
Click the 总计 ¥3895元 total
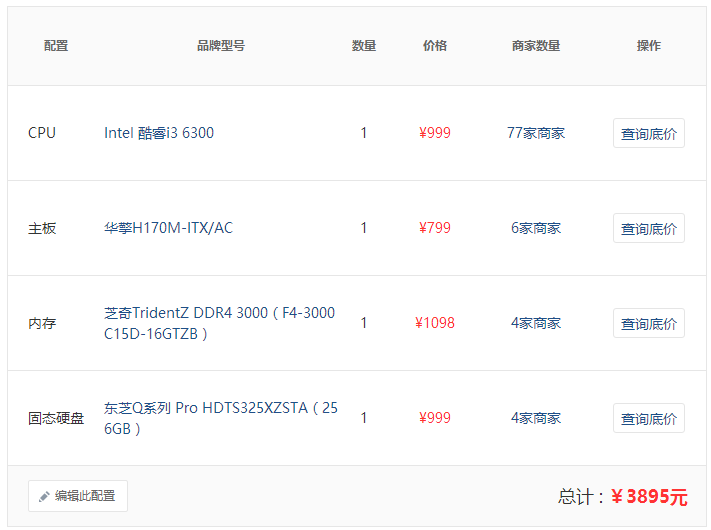[x=623, y=496]
